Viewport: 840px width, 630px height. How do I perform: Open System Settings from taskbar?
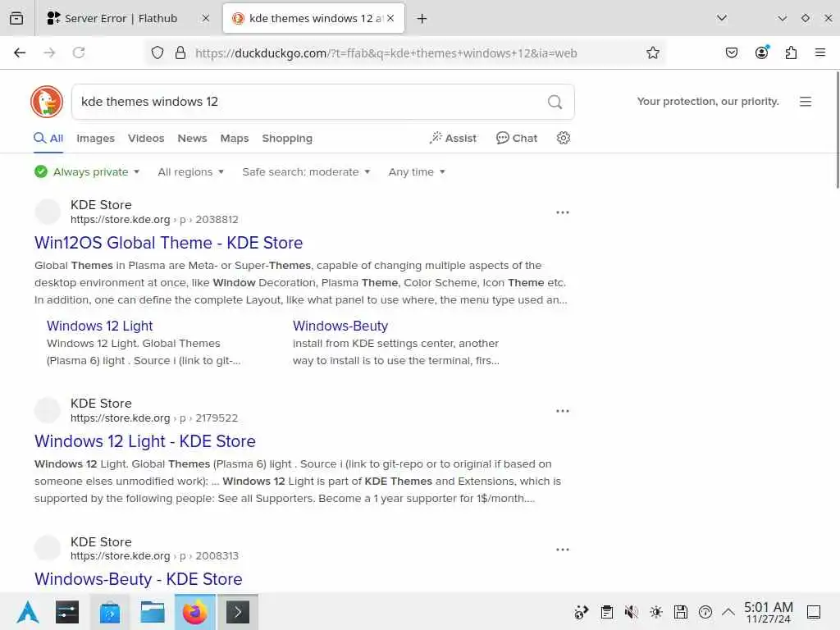click(x=67, y=612)
